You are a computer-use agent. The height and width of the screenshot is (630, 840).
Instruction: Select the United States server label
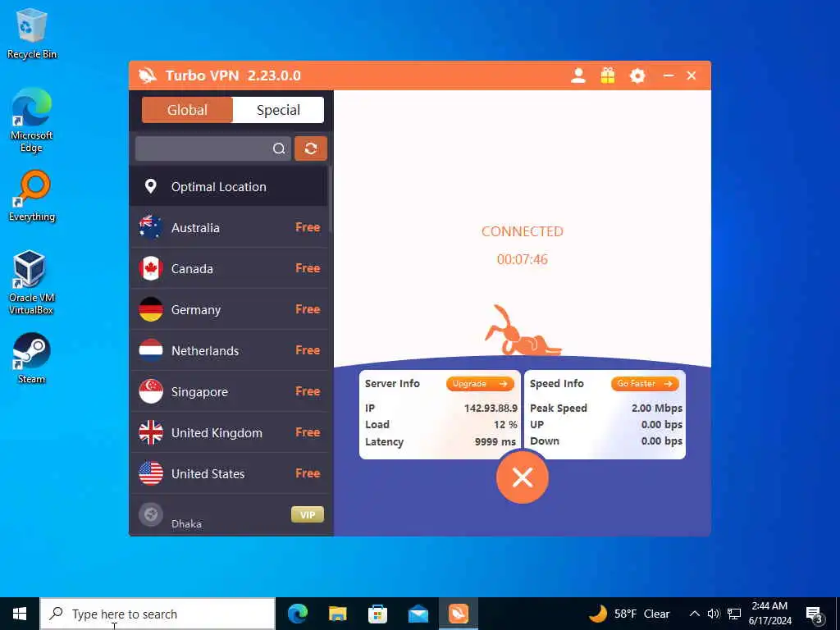(x=208, y=473)
